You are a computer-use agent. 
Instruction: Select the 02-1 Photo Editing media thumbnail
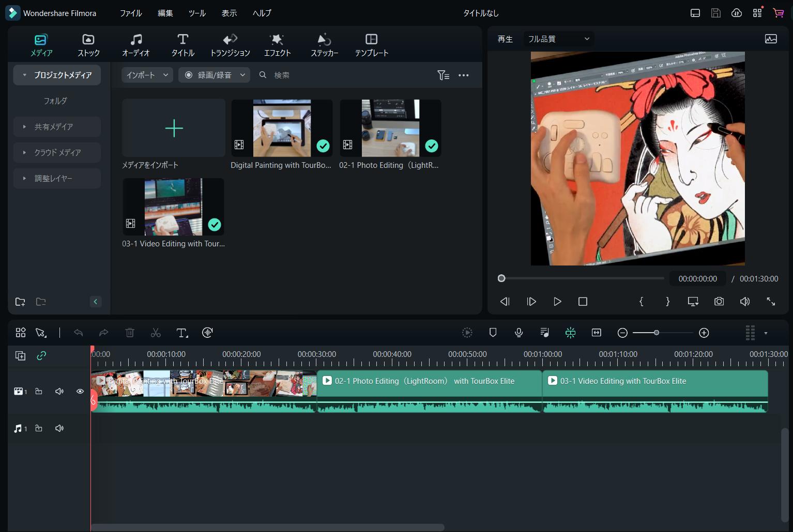(x=390, y=128)
